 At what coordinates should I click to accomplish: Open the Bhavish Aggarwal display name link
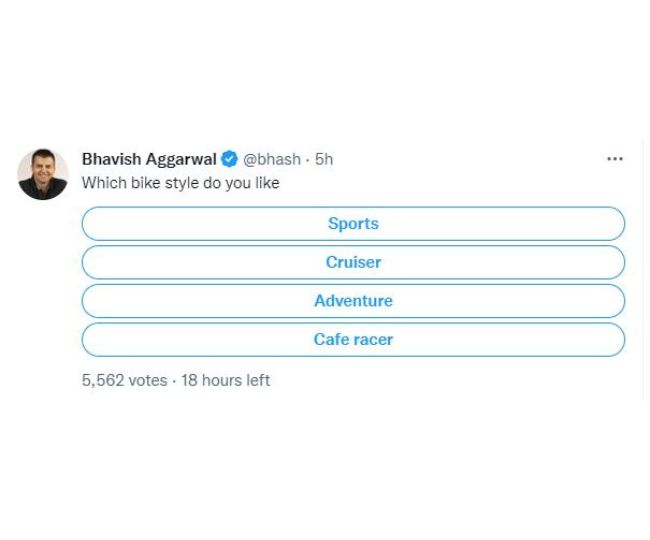click(149, 159)
